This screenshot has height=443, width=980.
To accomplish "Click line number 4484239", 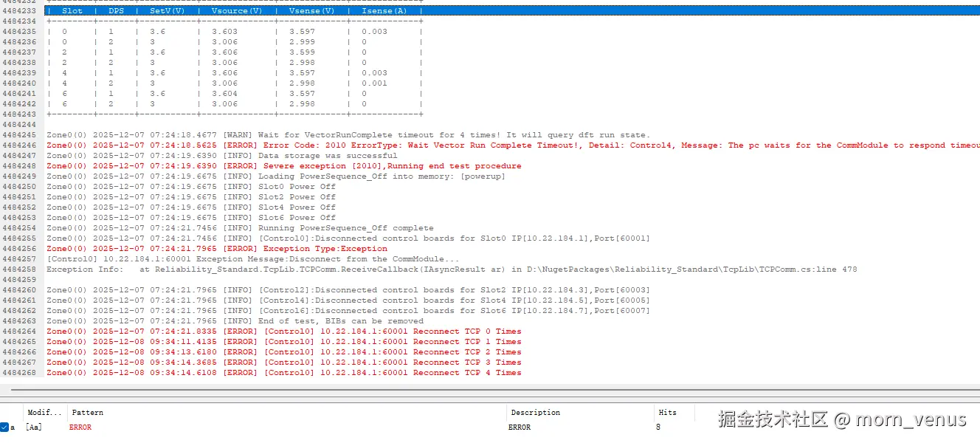I will pos(19,73).
